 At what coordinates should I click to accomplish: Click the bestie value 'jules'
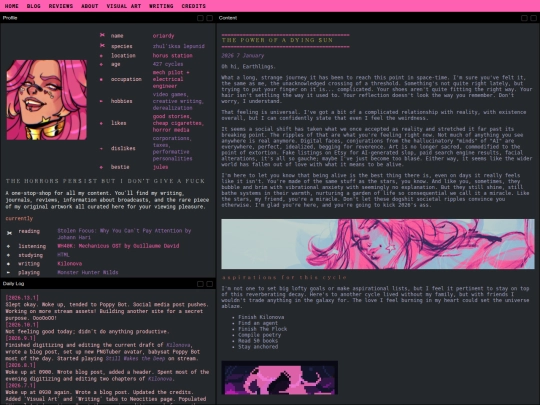(x=160, y=167)
